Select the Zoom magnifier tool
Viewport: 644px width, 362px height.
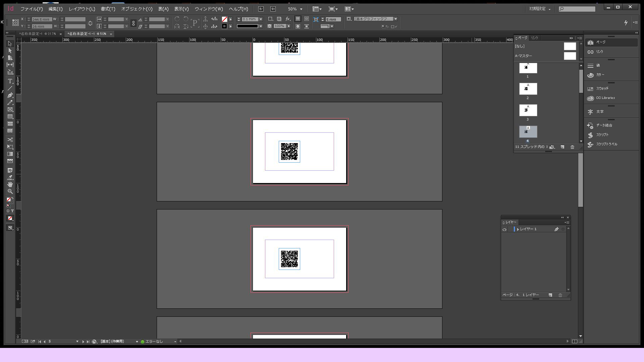click(x=10, y=191)
